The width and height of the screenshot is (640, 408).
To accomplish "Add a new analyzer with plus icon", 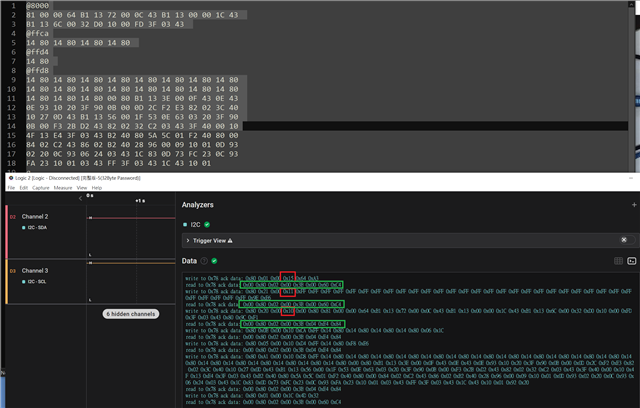I will click(x=634, y=204).
